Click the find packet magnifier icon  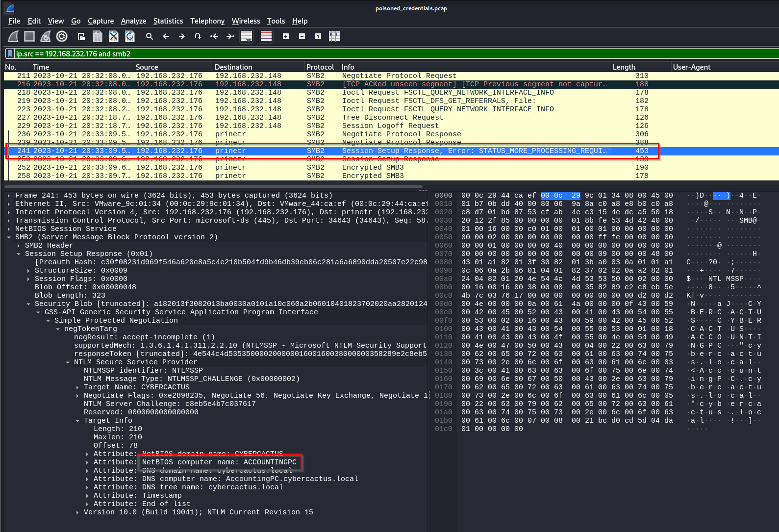150,36
